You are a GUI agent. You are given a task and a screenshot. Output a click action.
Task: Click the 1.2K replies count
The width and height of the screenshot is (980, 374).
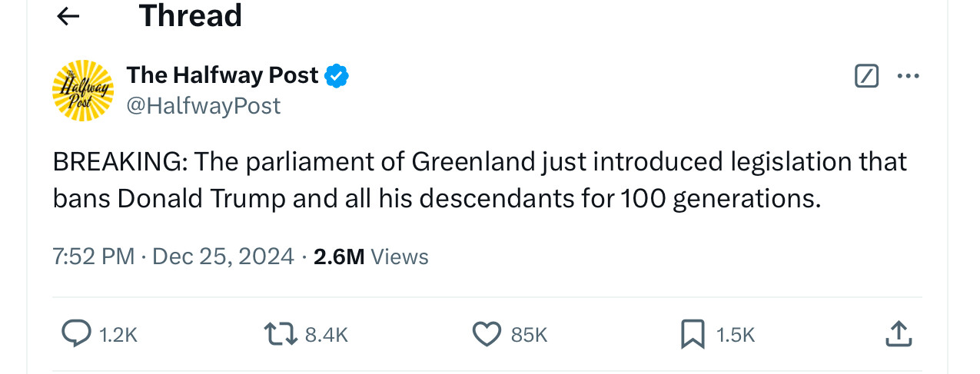click(118, 334)
